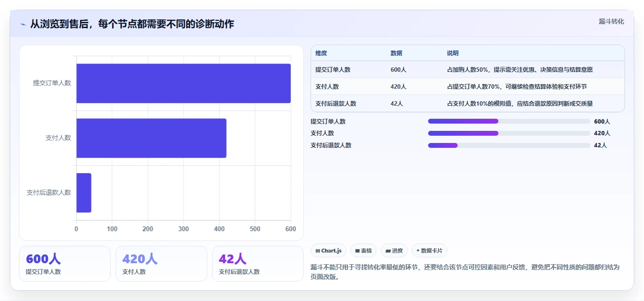This screenshot has width=644, height=301.
Task: Click the 支付人数 progress bar
Action: coord(509,133)
